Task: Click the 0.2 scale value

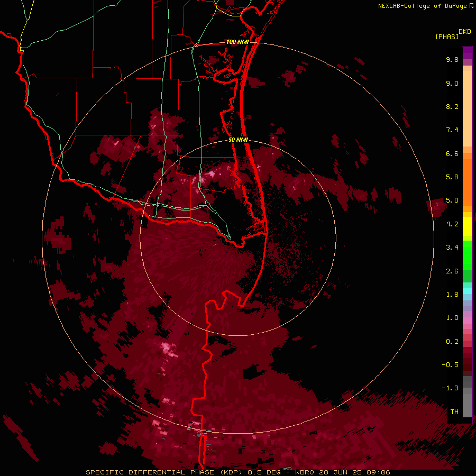Action: 452,342
